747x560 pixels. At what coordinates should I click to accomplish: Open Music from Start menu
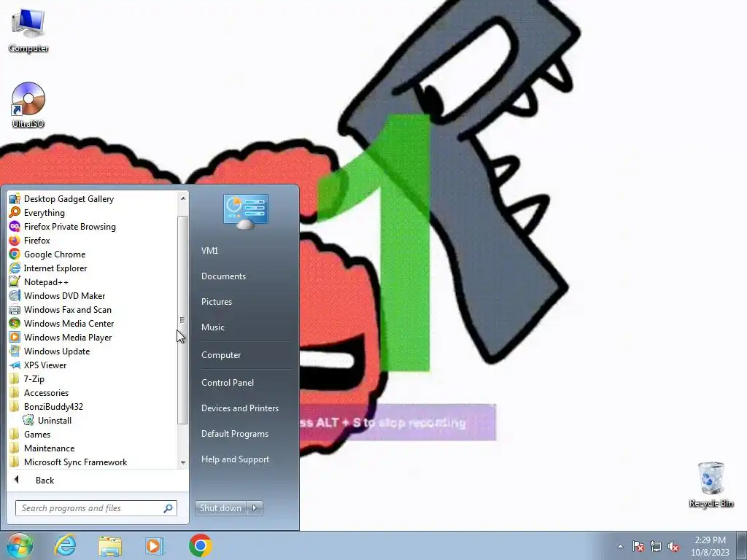click(x=213, y=327)
